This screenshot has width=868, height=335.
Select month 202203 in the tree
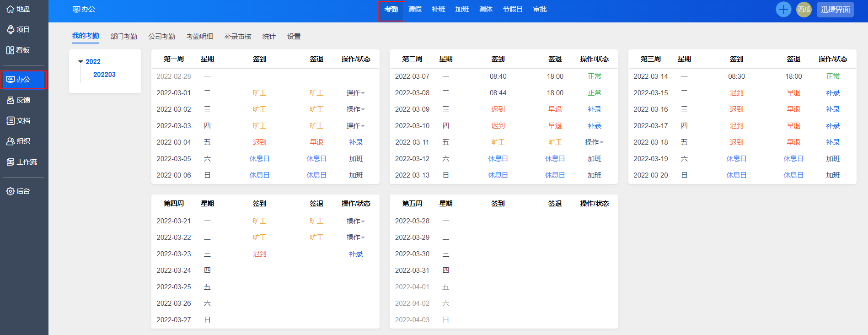pyautogui.click(x=104, y=75)
